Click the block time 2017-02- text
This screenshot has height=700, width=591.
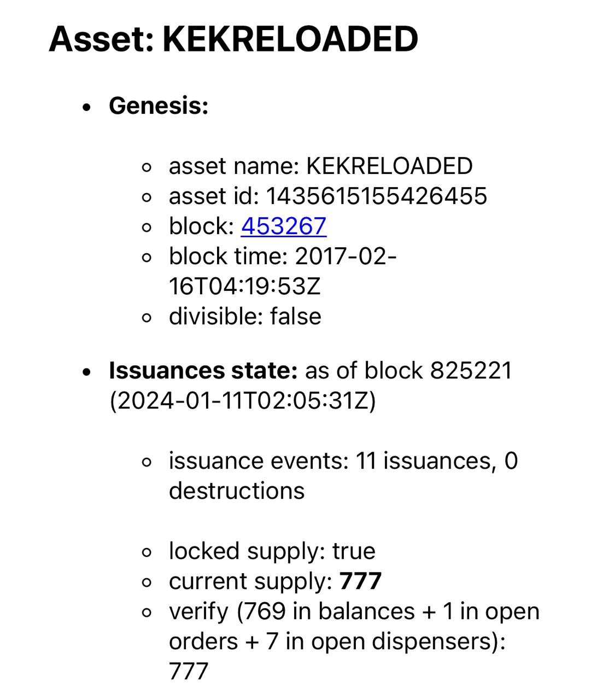click(x=283, y=256)
